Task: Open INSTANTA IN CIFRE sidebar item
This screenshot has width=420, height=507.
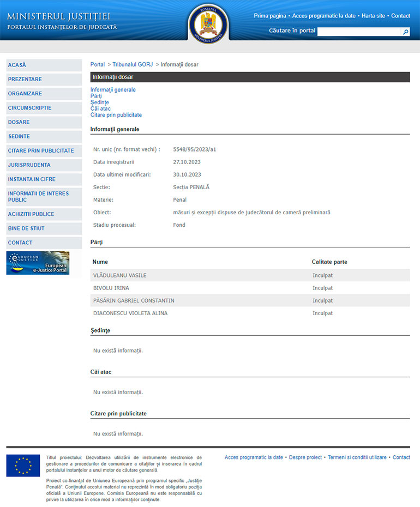Action: point(44,179)
